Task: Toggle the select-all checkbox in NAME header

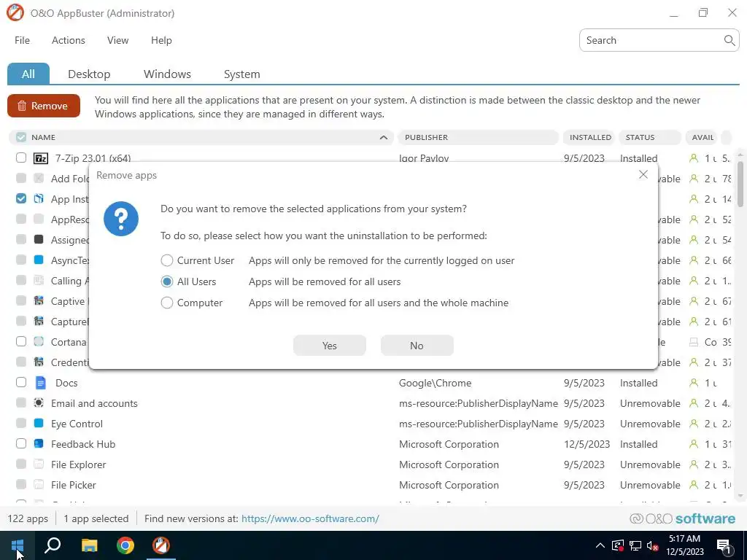Action: point(21,137)
